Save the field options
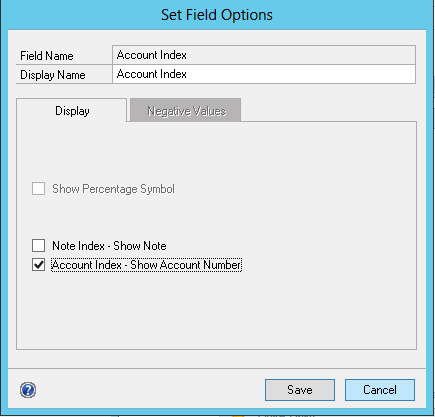435x417 pixels. coord(300,390)
